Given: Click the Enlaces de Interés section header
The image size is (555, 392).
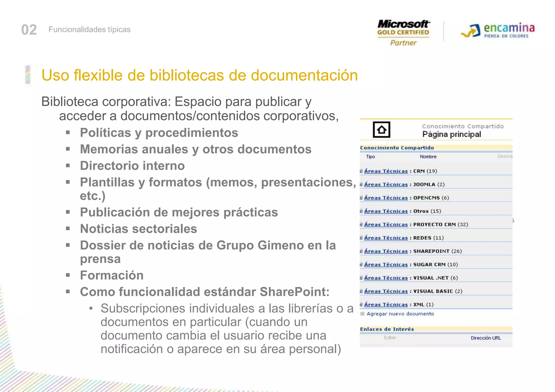Looking at the screenshot, I should tap(387, 329).
